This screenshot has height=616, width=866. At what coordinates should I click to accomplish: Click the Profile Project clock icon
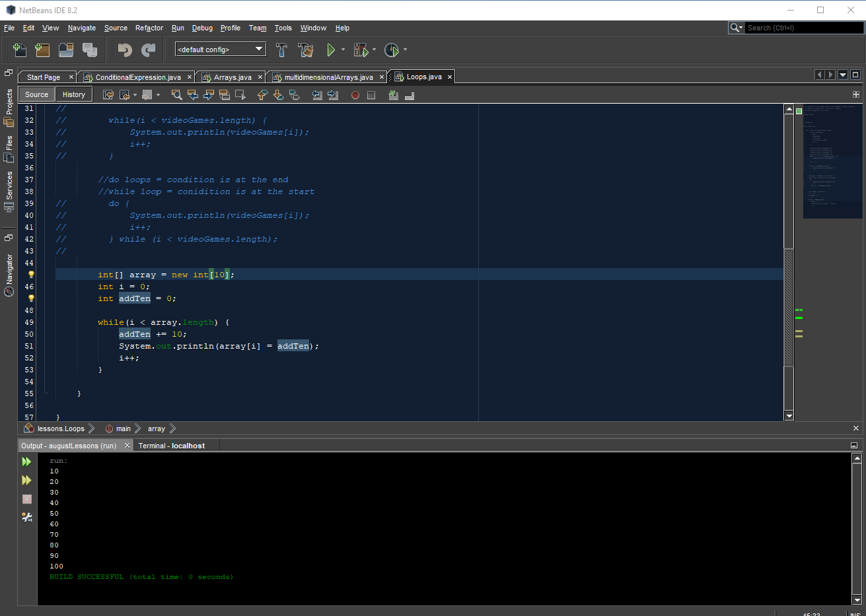point(392,50)
